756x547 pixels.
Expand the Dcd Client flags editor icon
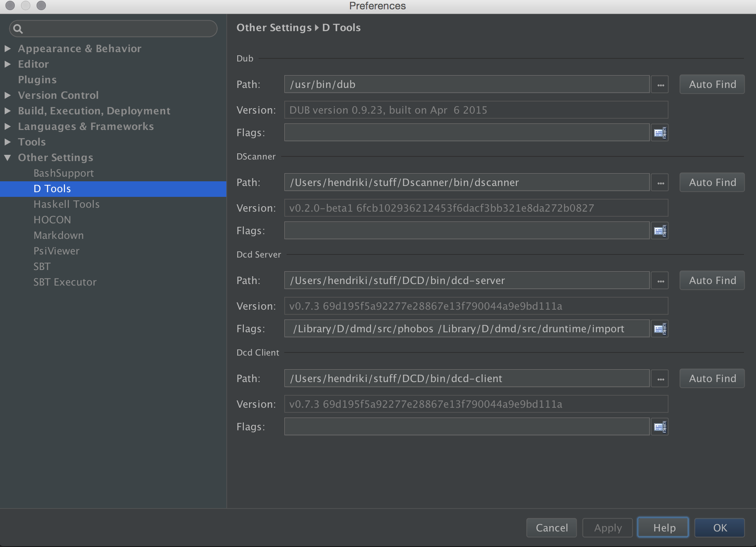tap(660, 427)
